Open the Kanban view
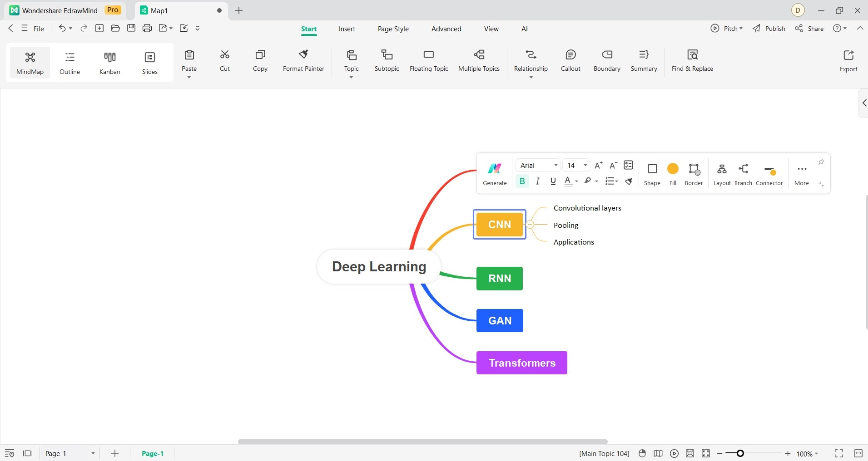The width and height of the screenshot is (868, 461). [110, 63]
